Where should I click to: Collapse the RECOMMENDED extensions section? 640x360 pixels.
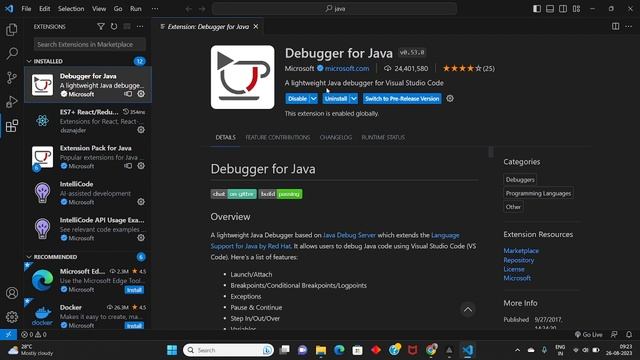(x=29, y=257)
